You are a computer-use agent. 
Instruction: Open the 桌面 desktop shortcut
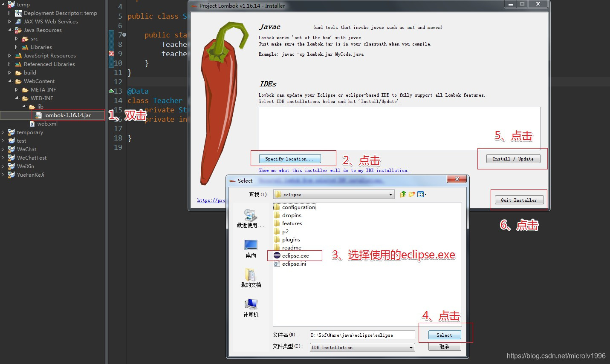coord(251,249)
